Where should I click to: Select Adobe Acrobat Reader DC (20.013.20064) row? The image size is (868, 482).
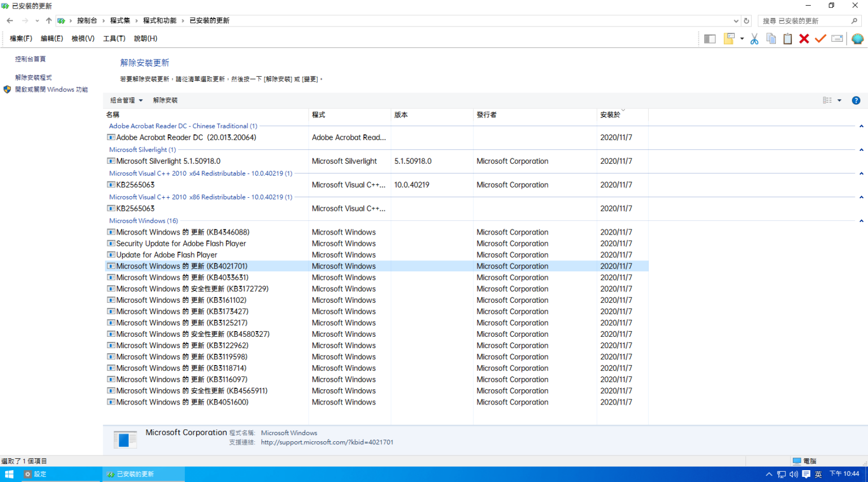click(376, 137)
